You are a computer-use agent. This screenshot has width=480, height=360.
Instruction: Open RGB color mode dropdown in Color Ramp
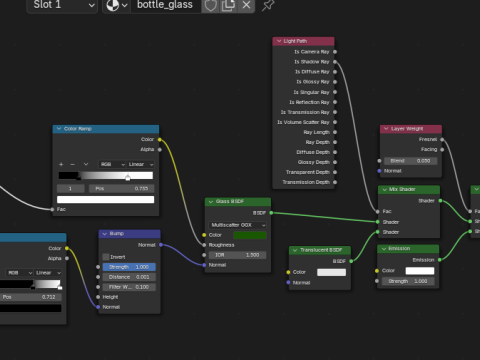113,164
